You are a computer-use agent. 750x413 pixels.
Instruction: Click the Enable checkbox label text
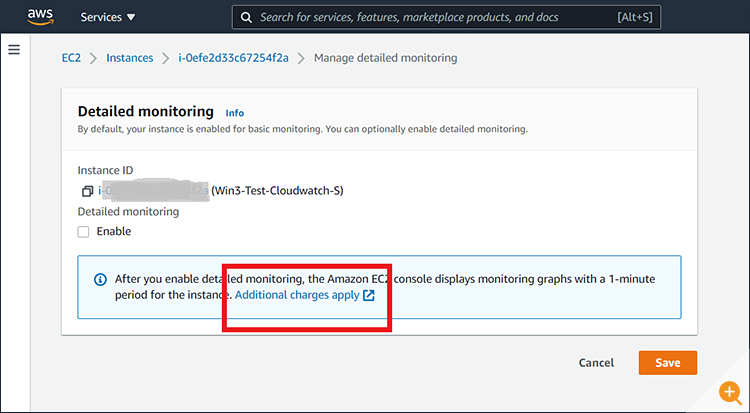click(x=113, y=232)
